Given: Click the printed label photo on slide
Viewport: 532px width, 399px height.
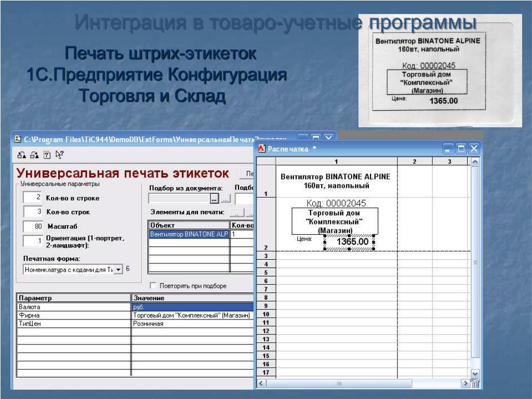Looking at the screenshot, I should coord(440,71).
